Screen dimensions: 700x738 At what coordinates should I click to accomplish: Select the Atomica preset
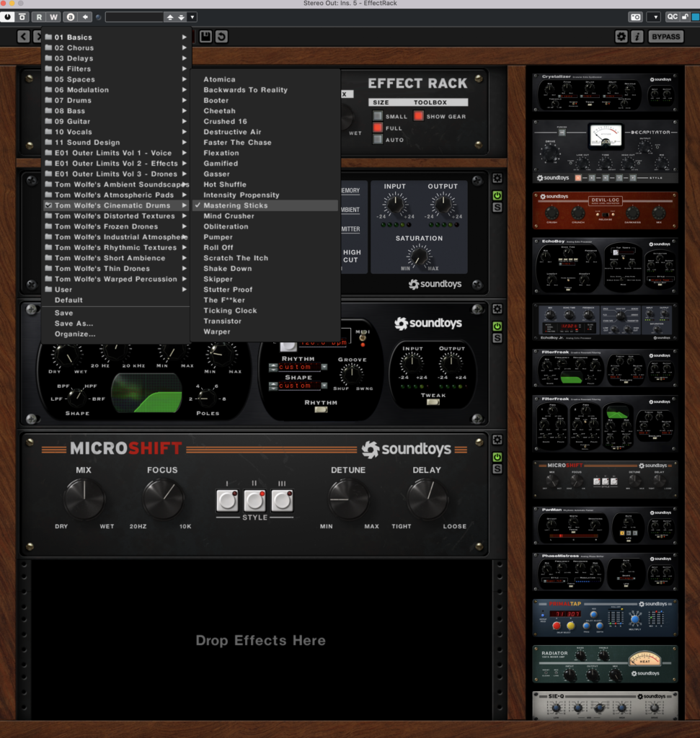(265, 79)
